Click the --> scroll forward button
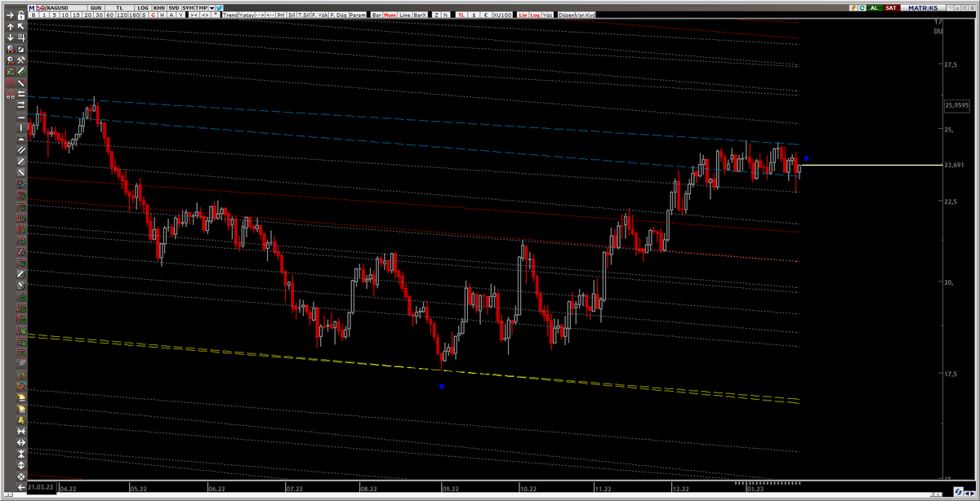 260,15
